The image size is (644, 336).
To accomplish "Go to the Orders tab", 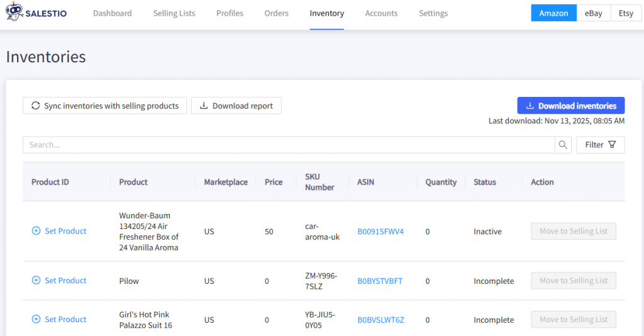I will pos(276,13).
